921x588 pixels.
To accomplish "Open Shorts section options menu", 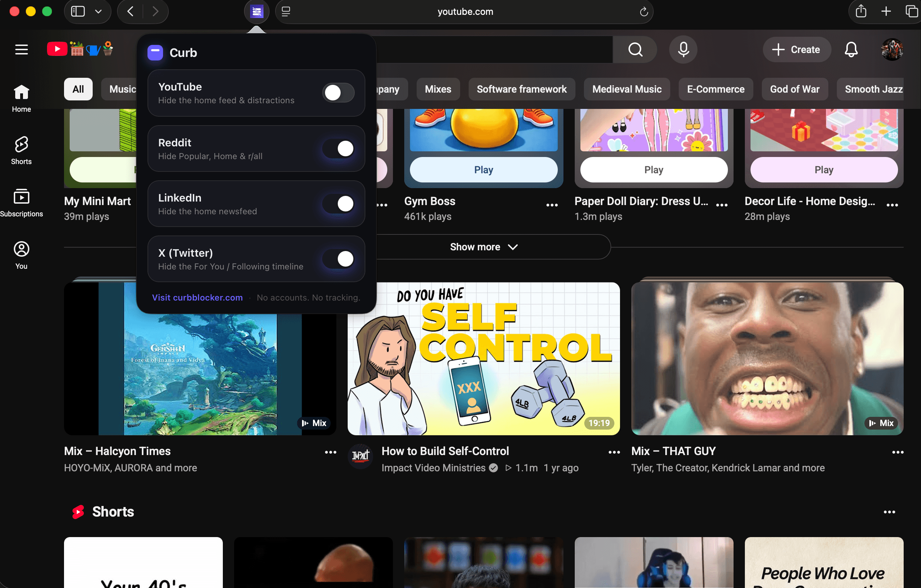I will point(889,512).
